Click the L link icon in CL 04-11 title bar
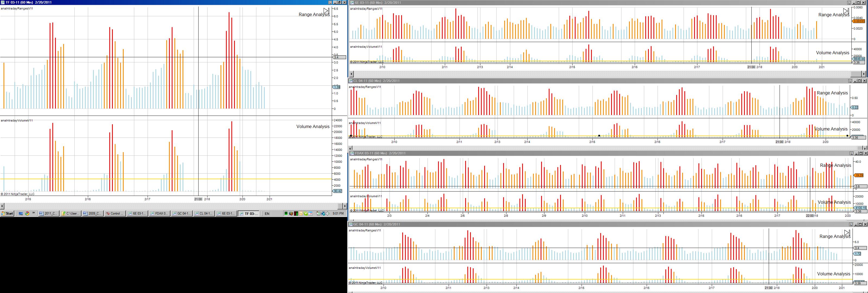Image resolution: width=868 pixels, height=293 pixels. pyautogui.click(x=850, y=81)
